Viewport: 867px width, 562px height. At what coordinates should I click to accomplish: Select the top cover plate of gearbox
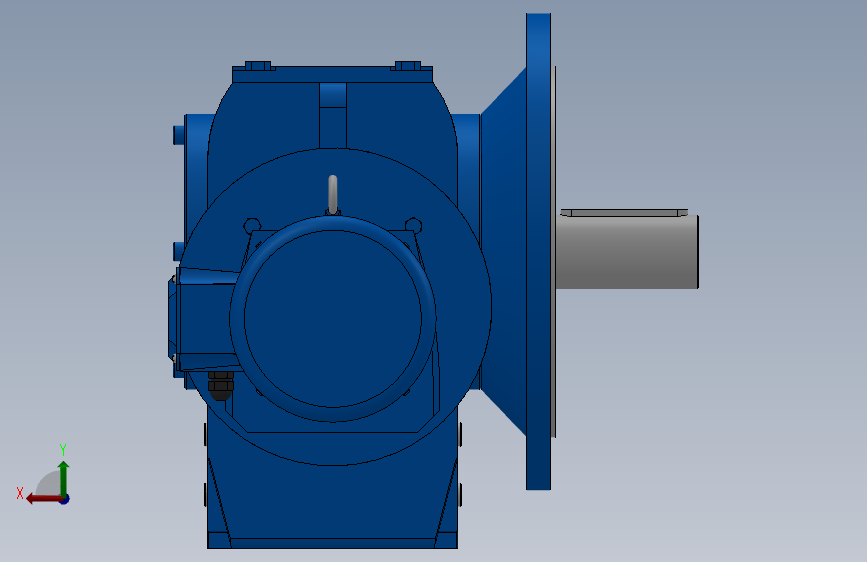point(332,74)
